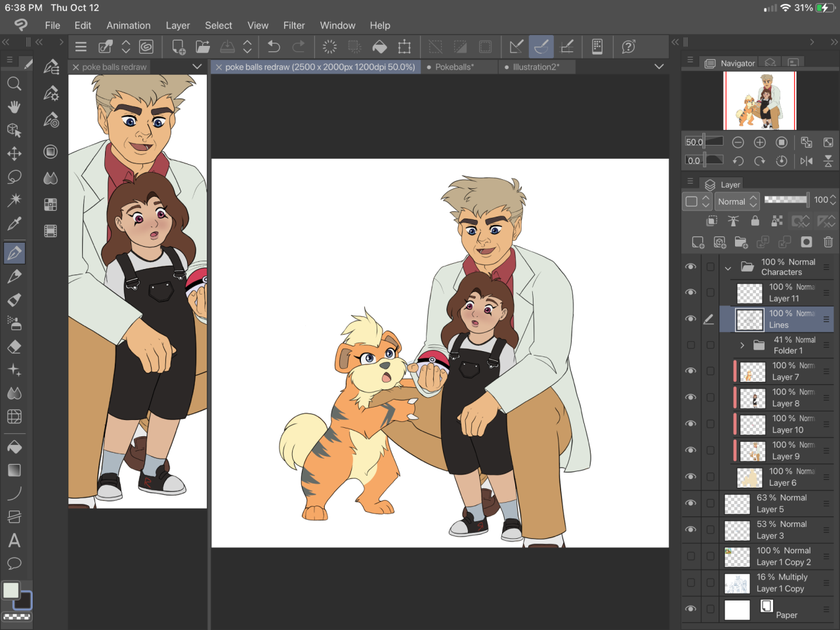Open the Normal blending mode dropdown

point(737,201)
